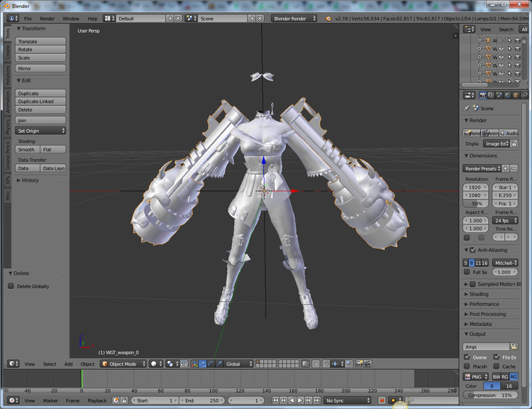Image resolution: width=532 pixels, height=409 pixels.
Task: Open output folder file browser icon
Action: 514,347
